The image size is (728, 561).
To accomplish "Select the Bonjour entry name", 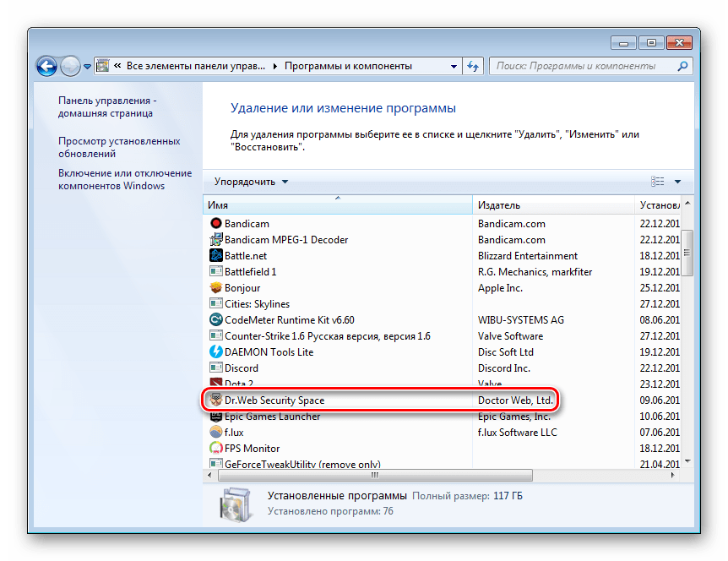I will (242, 288).
